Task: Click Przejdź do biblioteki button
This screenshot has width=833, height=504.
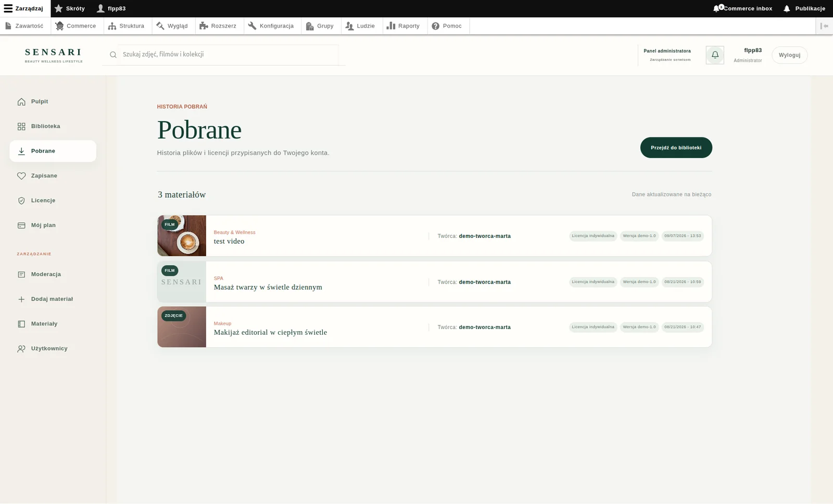Action: click(x=676, y=148)
